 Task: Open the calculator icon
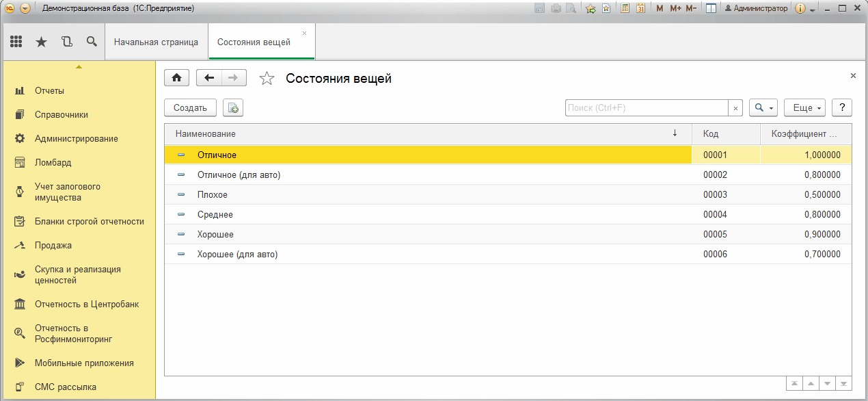pos(625,9)
